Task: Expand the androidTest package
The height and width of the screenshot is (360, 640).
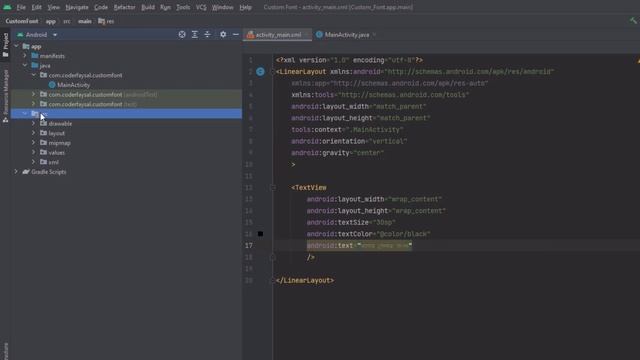Action: click(33, 94)
